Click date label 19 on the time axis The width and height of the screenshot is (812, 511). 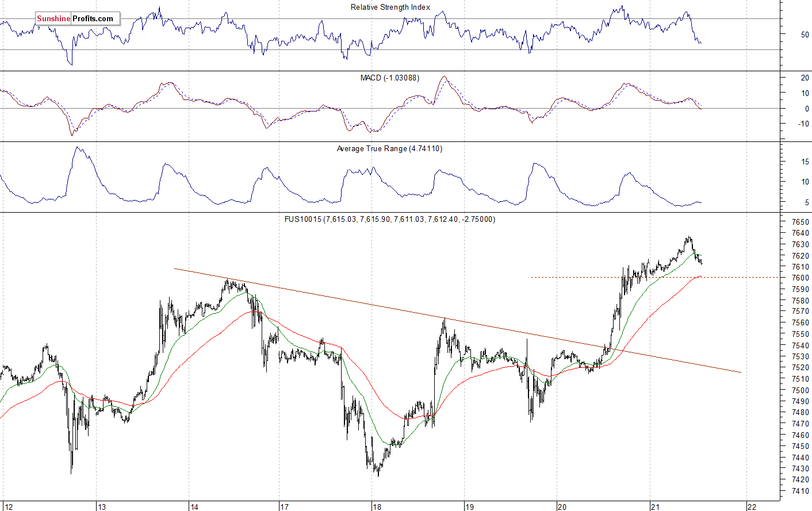click(x=469, y=507)
